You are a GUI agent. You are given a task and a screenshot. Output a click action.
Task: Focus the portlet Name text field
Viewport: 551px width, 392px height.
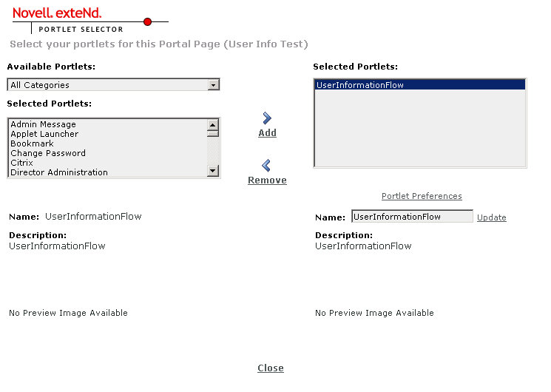coord(411,217)
